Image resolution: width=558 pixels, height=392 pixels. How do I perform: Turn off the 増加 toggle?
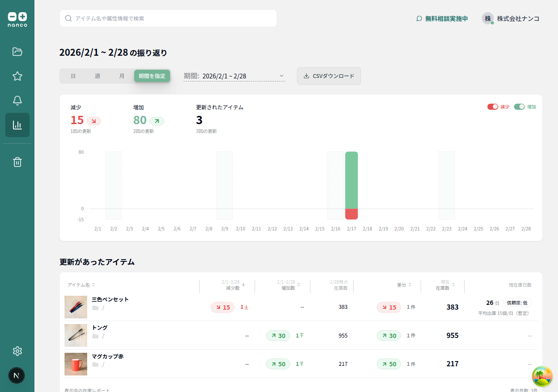pos(520,106)
